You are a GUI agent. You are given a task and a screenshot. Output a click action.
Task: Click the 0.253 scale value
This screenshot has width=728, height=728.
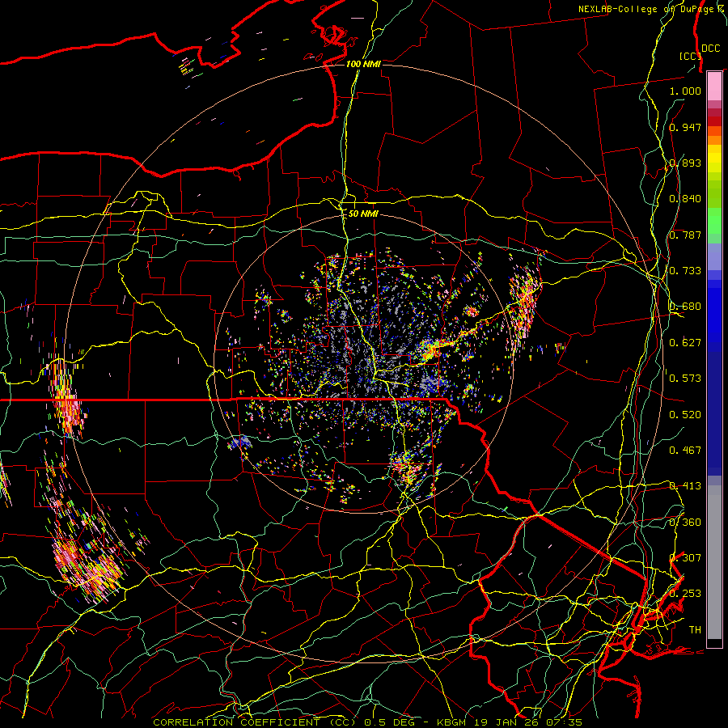coord(685,594)
